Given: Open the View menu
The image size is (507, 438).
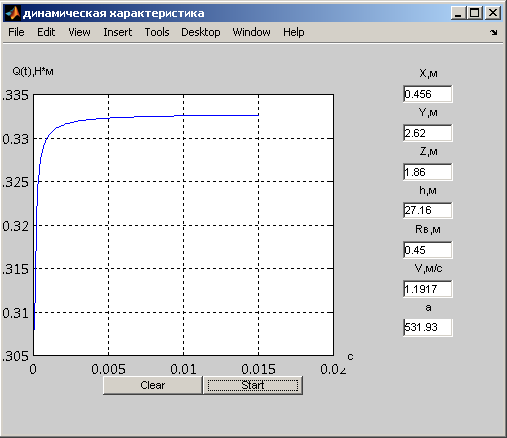Looking at the screenshot, I should click(79, 32).
